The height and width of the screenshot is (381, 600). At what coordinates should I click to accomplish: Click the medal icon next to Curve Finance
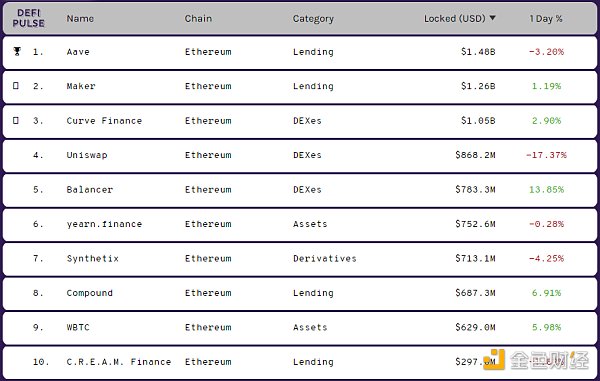(16, 120)
